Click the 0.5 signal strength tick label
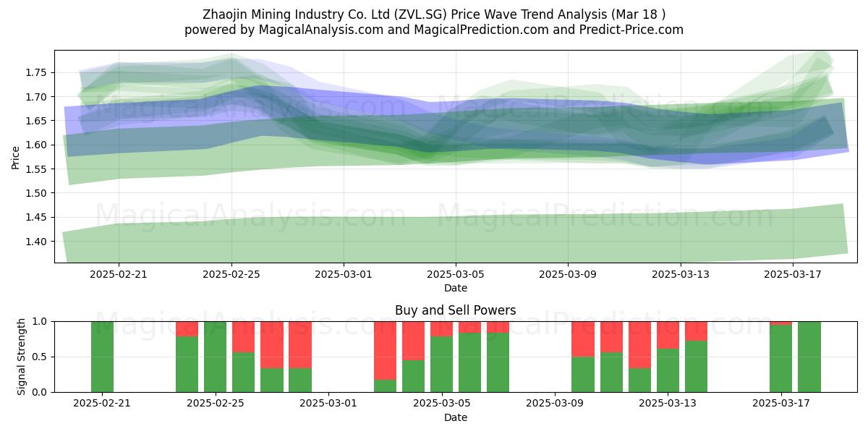 click(x=41, y=357)
